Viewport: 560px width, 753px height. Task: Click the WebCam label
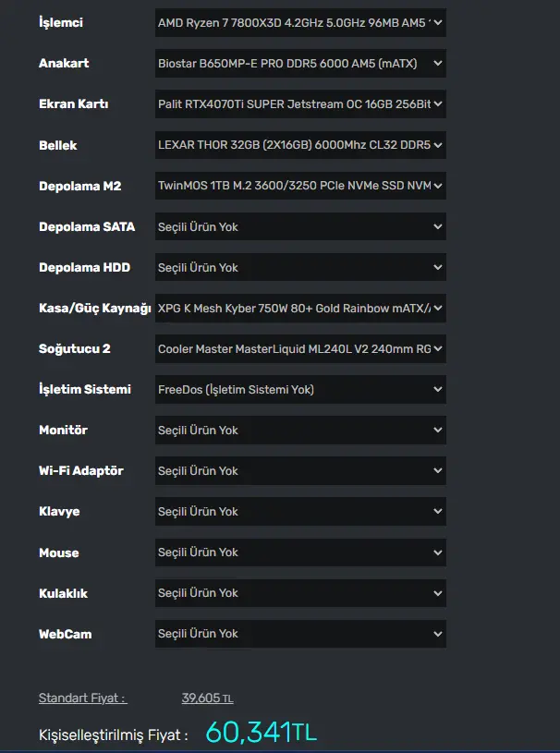click(66, 634)
